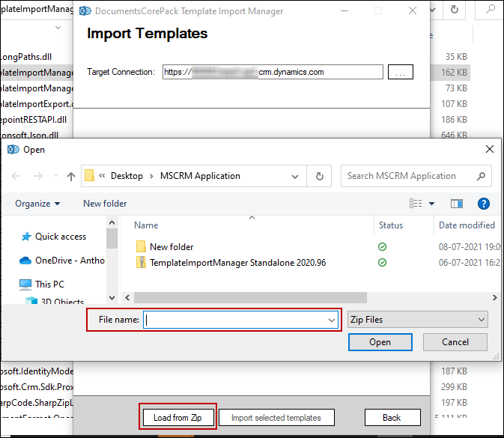Click Import selected templates button
The width and height of the screenshot is (504, 438).
(276, 418)
